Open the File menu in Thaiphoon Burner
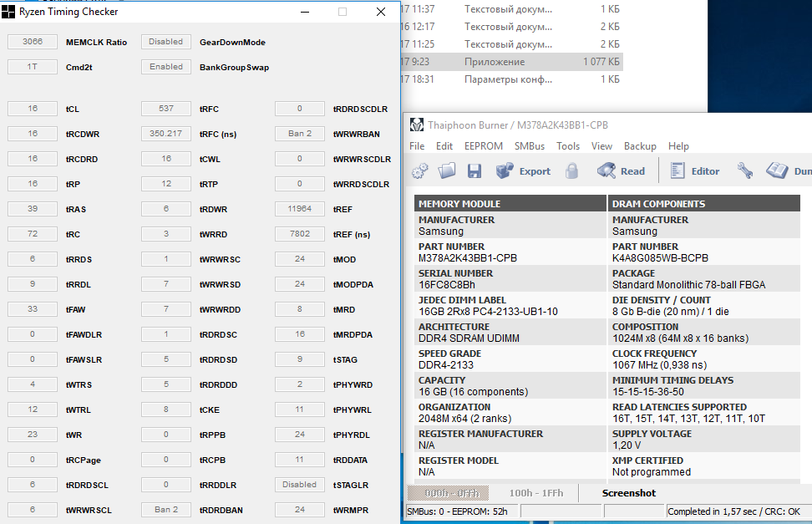 [x=417, y=146]
